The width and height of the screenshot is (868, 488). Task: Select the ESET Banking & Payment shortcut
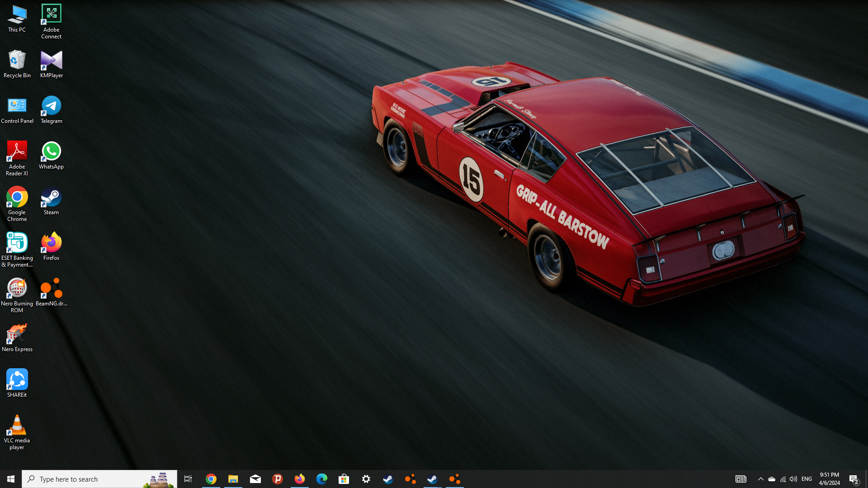[17, 249]
